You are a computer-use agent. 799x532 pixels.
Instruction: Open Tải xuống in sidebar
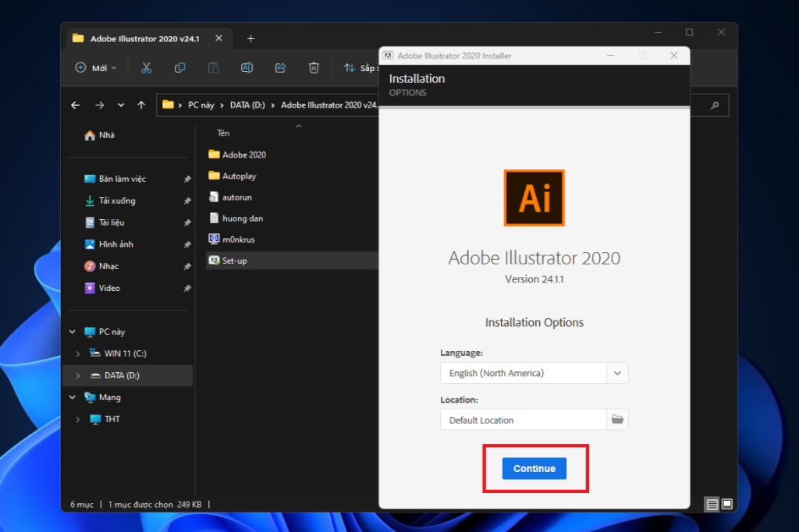(x=117, y=200)
